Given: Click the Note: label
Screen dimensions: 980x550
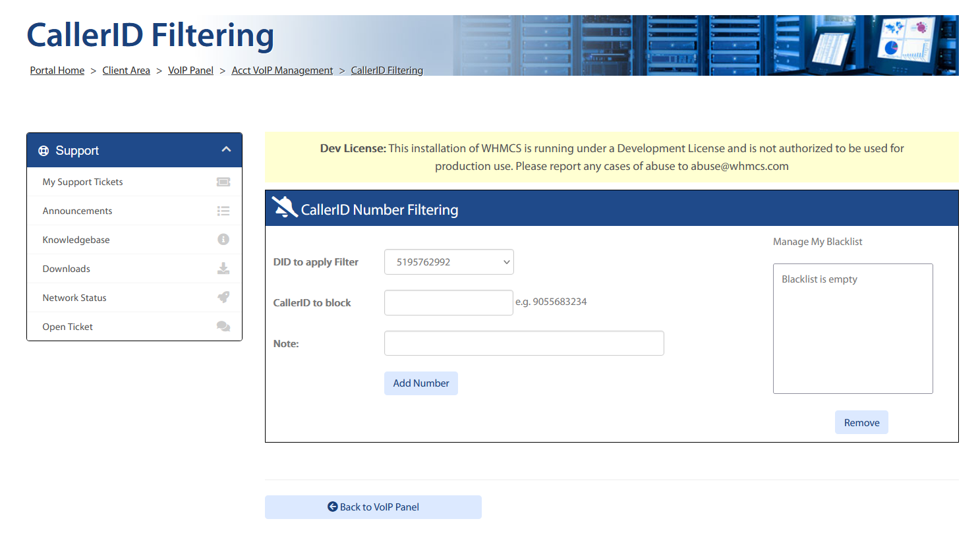Looking at the screenshot, I should click(x=286, y=344).
